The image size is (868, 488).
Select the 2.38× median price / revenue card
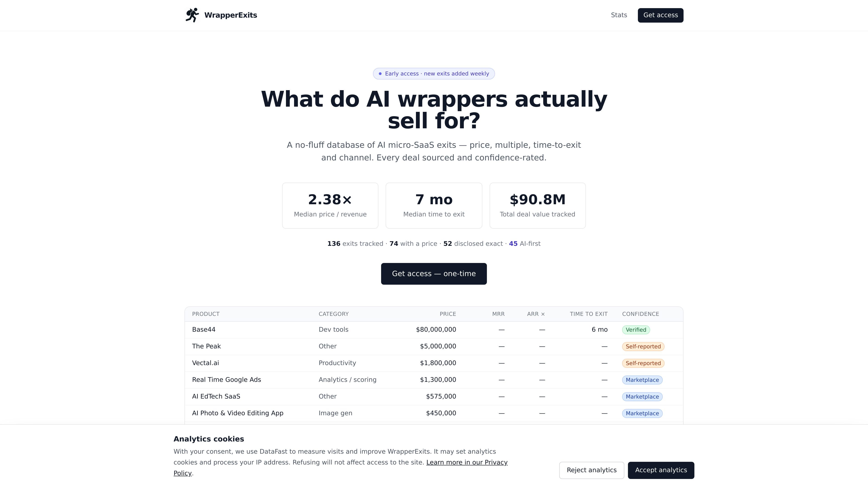point(330,206)
